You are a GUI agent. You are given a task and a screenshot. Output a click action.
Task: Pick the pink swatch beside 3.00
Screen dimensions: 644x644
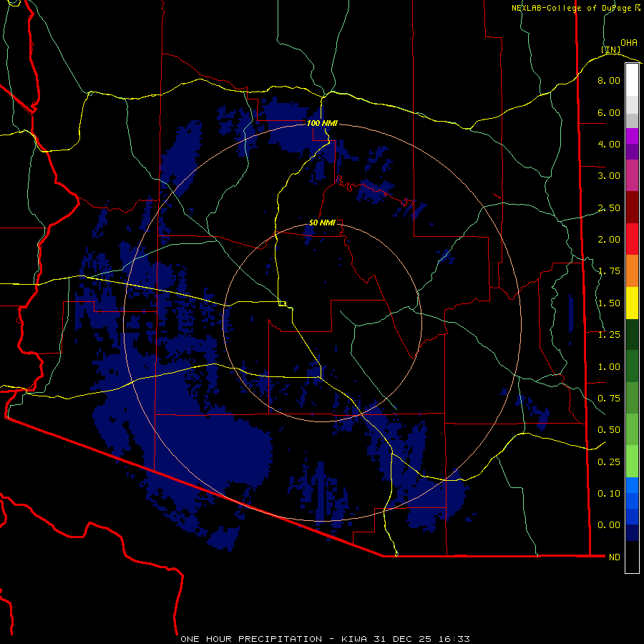pos(632,176)
